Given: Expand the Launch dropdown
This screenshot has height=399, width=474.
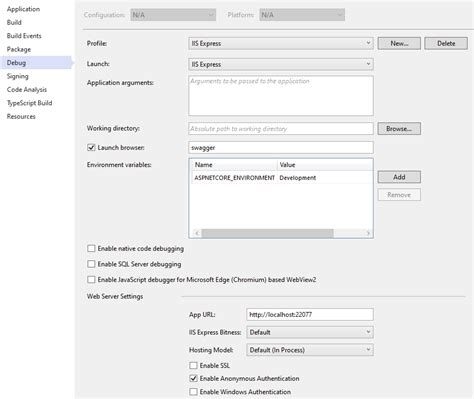Looking at the screenshot, I should (281, 64).
